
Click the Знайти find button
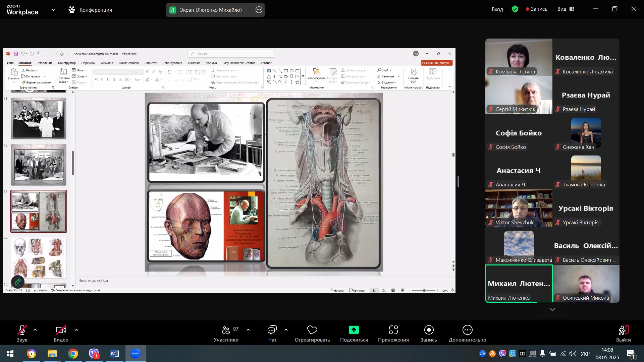point(384,70)
